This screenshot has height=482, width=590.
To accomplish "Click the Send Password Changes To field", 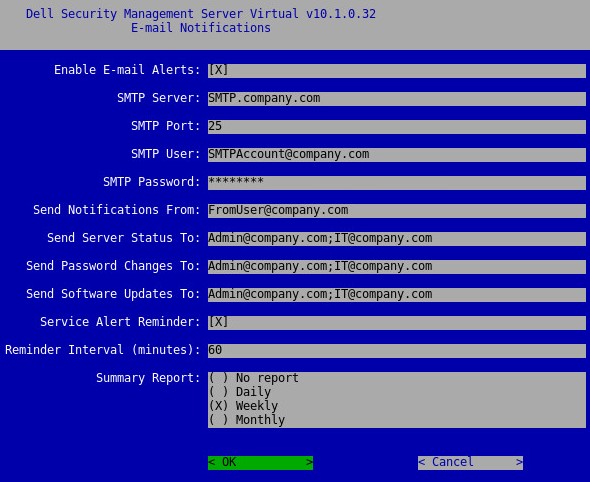I will coord(397,267).
